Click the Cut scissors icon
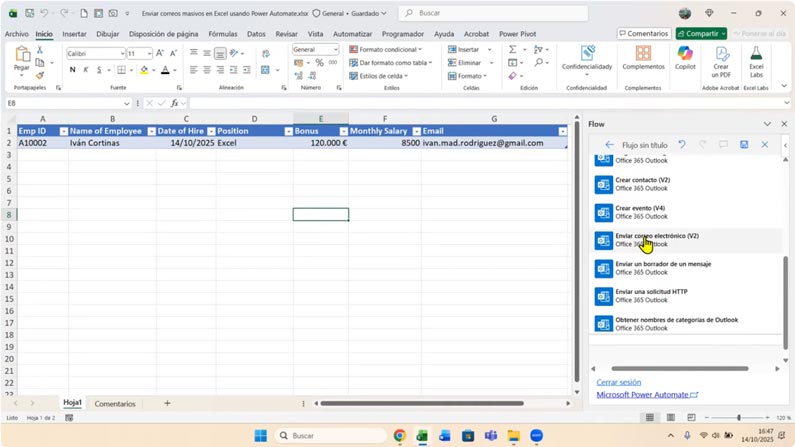The image size is (795, 447). (x=40, y=50)
